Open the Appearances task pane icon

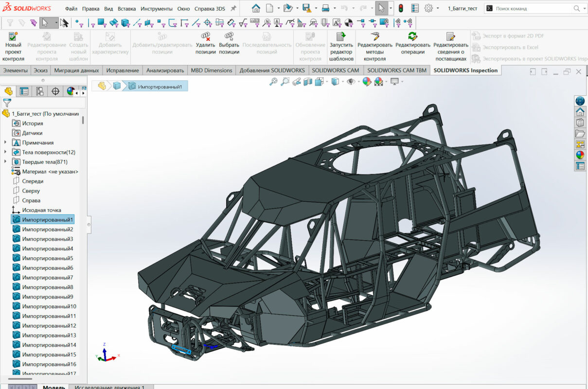point(580,155)
